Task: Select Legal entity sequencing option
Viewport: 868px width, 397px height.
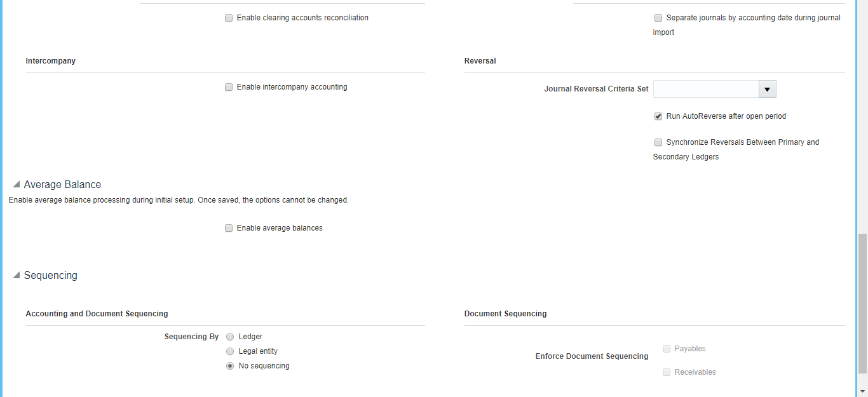Action: click(230, 351)
